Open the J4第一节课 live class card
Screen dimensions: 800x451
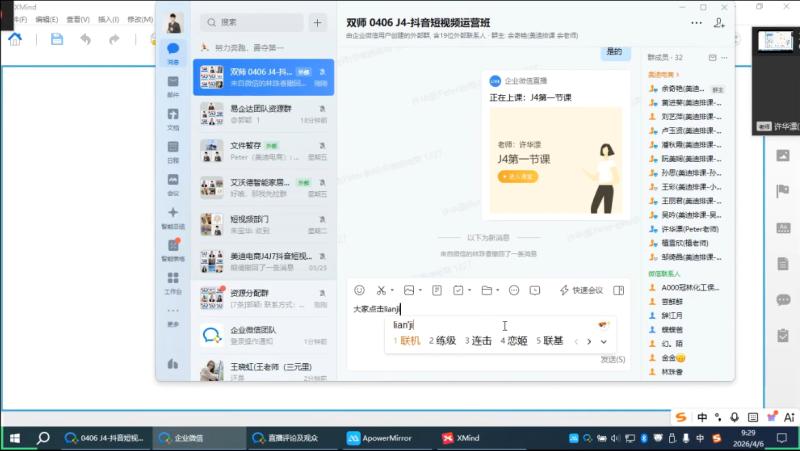pos(556,144)
